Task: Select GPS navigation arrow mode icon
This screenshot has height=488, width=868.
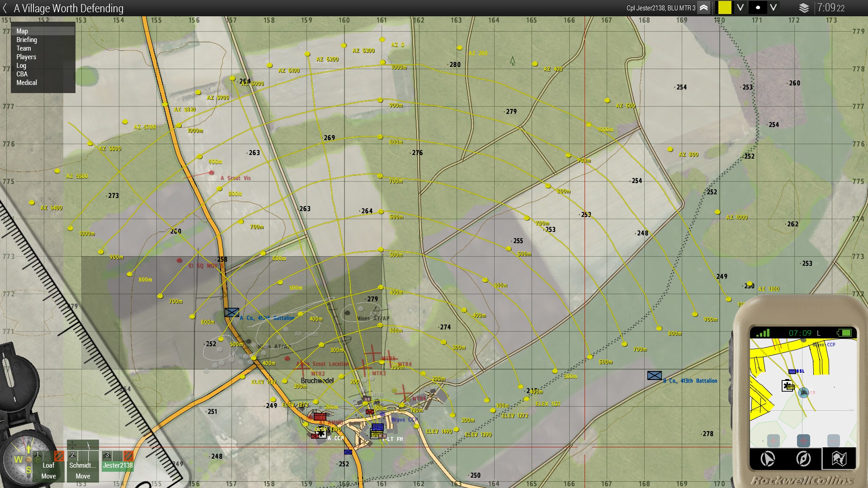Action: (768, 459)
